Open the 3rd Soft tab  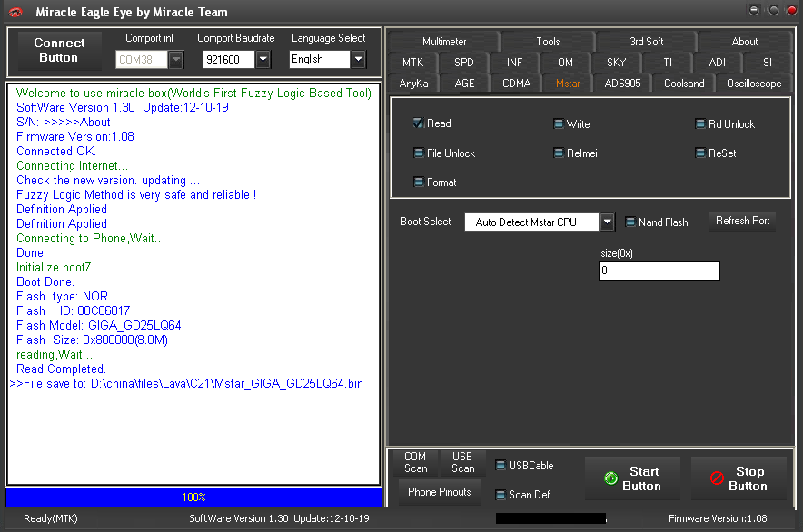coord(646,42)
